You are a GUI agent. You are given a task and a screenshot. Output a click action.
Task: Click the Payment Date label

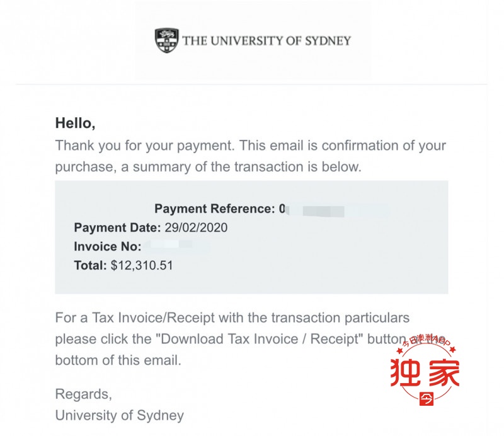tap(117, 227)
